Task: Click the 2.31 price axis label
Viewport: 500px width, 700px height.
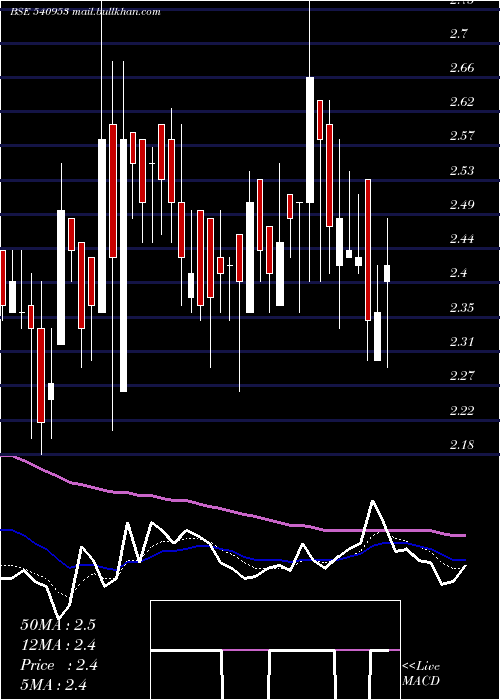Action: [x=462, y=342]
